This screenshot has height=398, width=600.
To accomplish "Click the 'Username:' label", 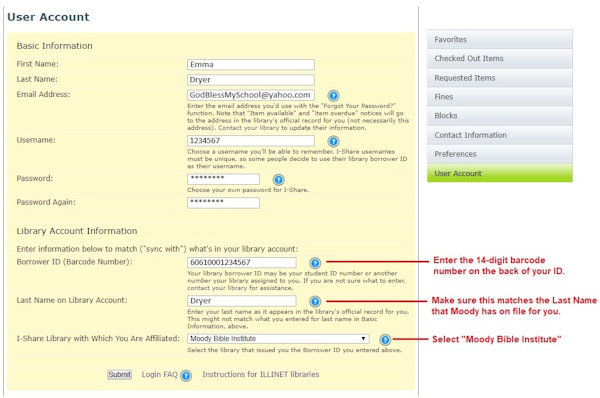I will coord(36,140).
